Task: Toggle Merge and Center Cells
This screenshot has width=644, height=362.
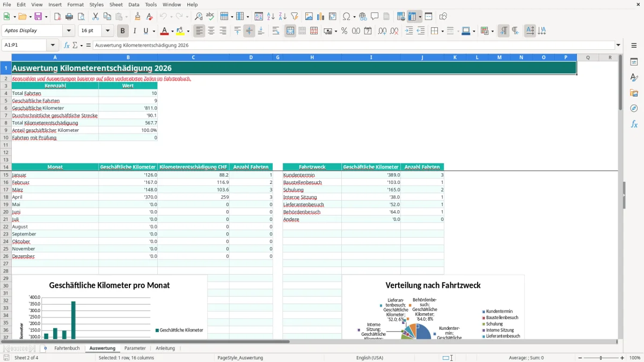Action: [290, 31]
